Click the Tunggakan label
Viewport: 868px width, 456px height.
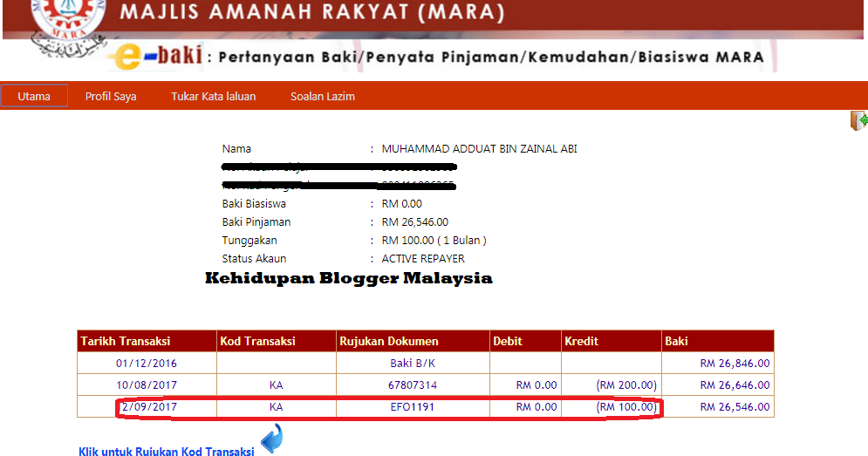(x=249, y=240)
